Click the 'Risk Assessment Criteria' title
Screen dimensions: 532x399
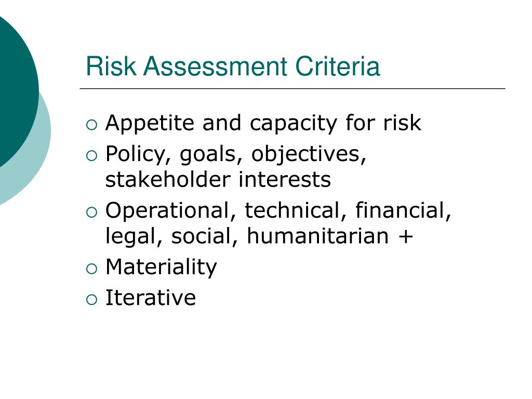233,66
